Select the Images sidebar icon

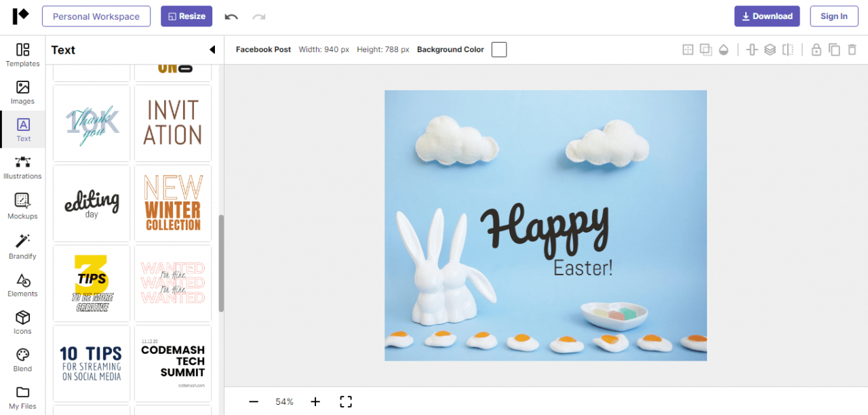tap(22, 93)
